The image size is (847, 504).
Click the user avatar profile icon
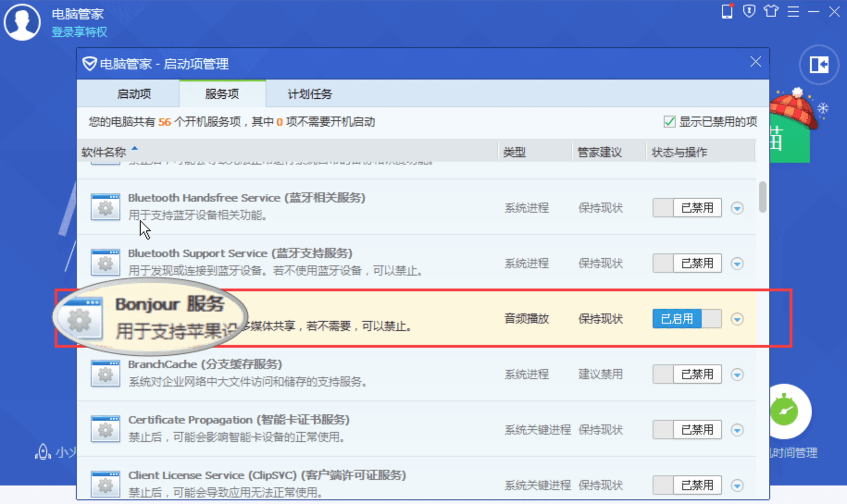pyautogui.click(x=22, y=22)
